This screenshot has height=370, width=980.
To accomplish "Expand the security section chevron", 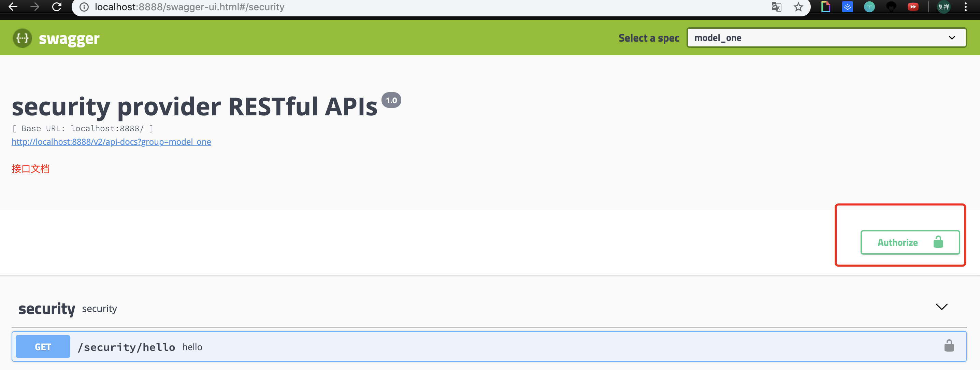I will coord(943,307).
